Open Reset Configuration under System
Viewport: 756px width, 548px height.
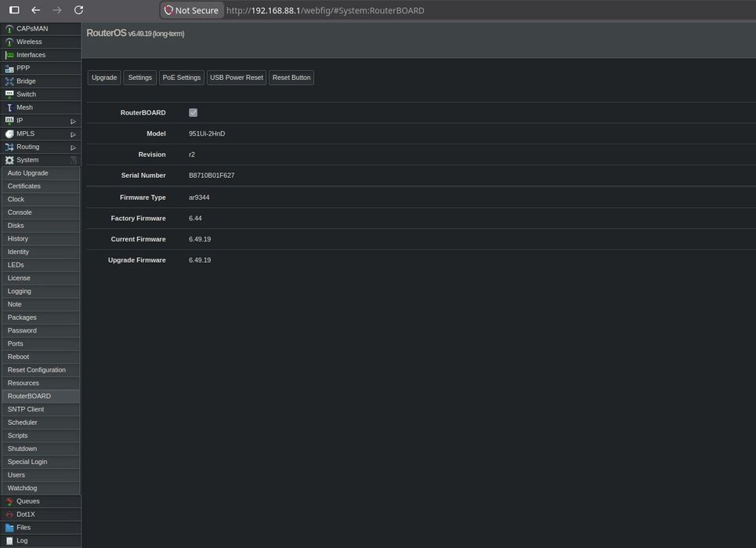pyautogui.click(x=41, y=370)
